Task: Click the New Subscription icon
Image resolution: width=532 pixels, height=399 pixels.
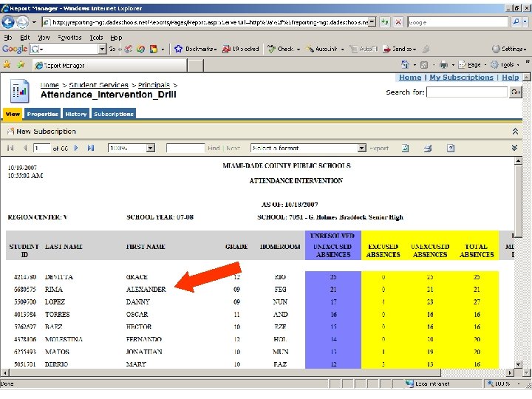Action: (10, 132)
